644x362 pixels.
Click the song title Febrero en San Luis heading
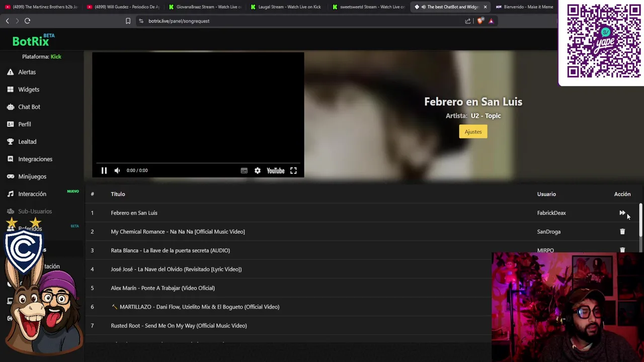(473, 102)
